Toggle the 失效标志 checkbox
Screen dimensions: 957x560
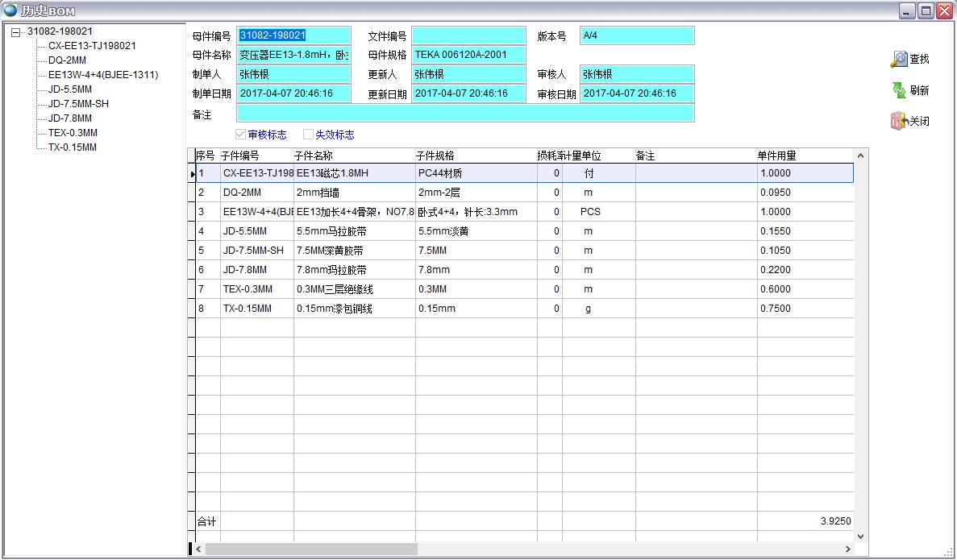pyautogui.click(x=308, y=135)
